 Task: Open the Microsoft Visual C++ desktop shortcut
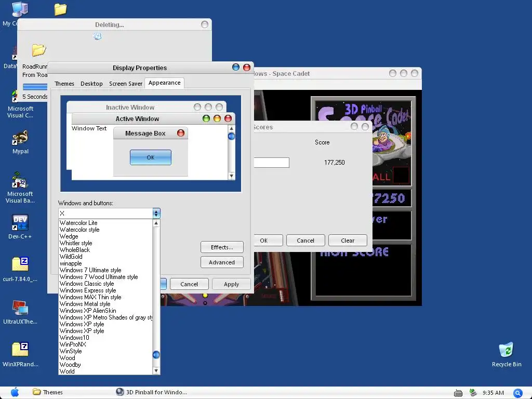pos(20,105)
